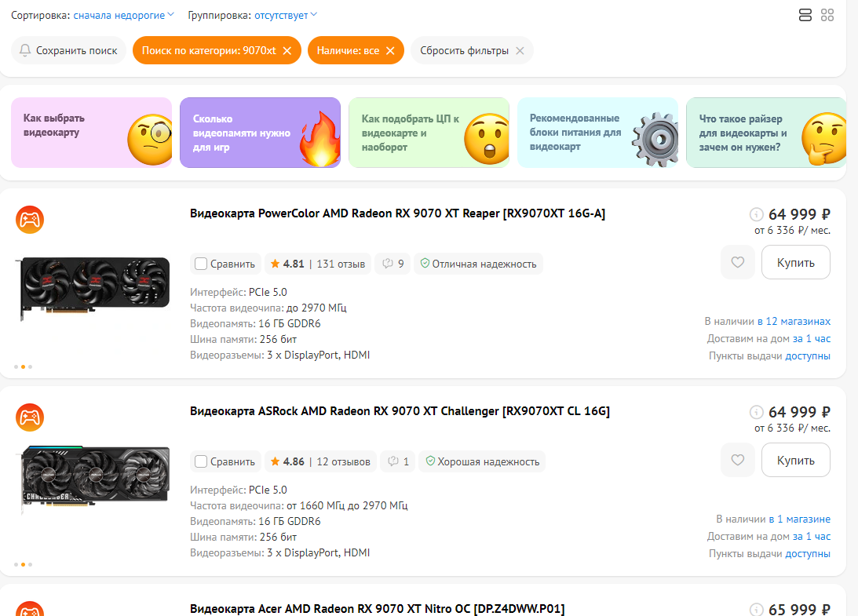Click 'в 12 магазинах' availability link
This screenshot has width=858, height=616.
point(794,321)
